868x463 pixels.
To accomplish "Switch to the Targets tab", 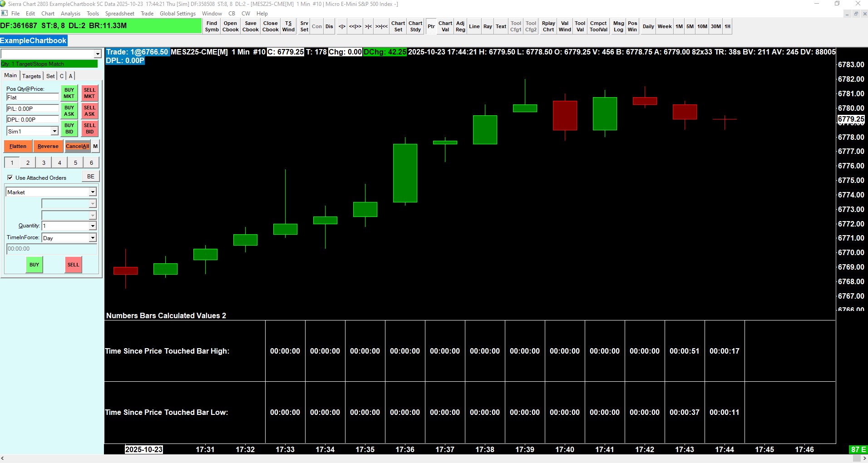I will [31, 76].
